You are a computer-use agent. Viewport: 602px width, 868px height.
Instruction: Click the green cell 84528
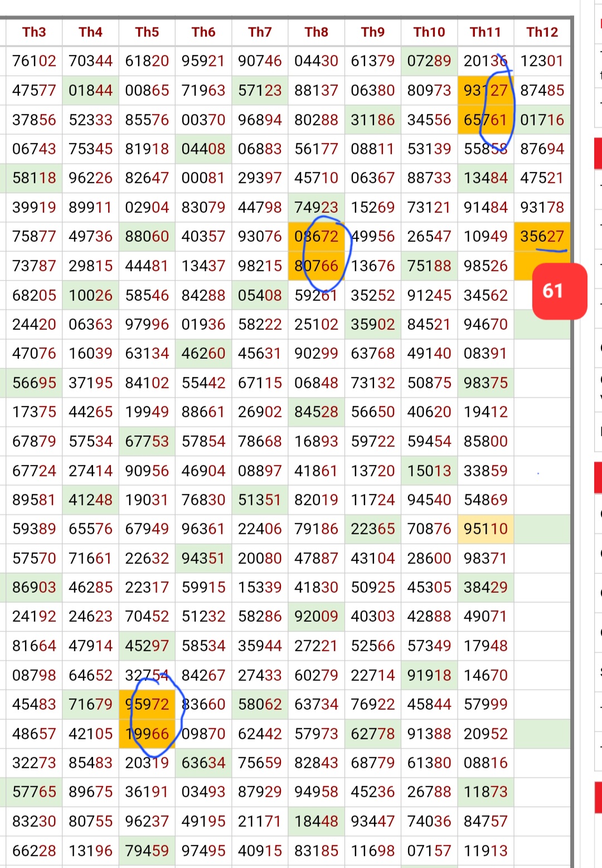(316, 412)
